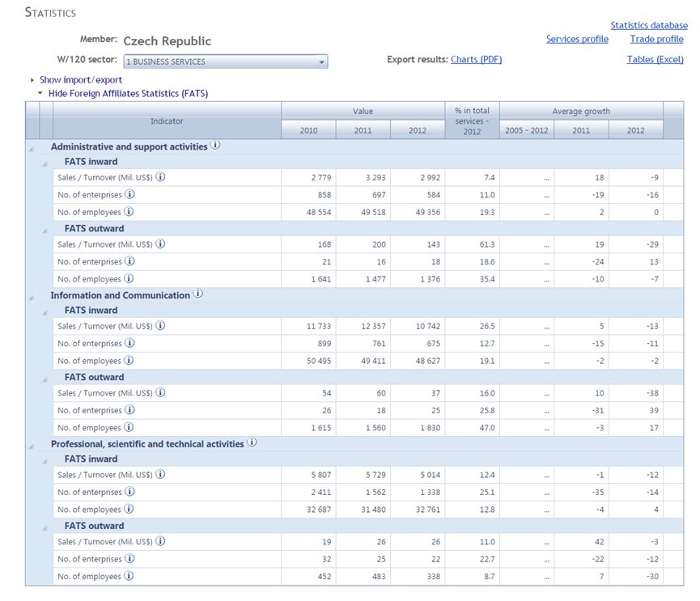Click info icon beside Information and Communication

tap(197, 294)
